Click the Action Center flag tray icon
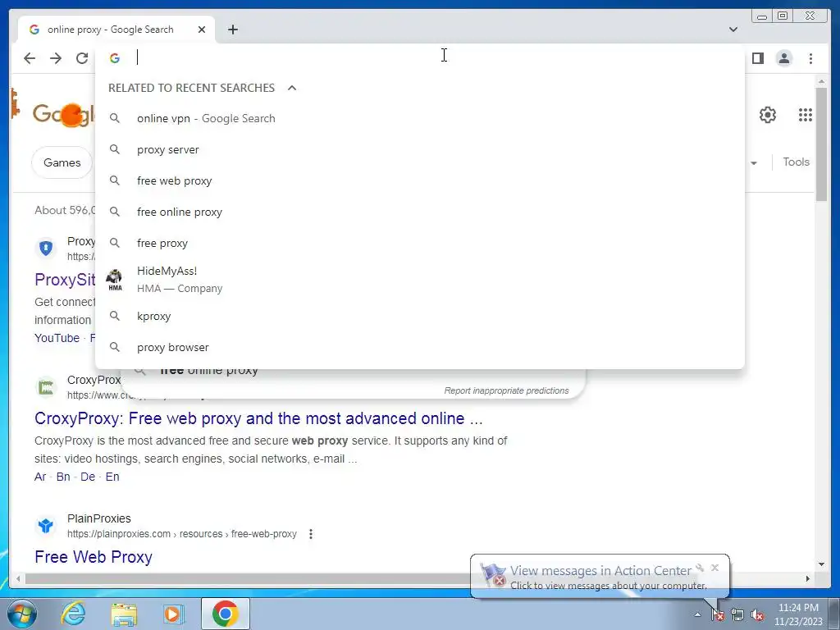This screenshot has height=630, width=840. pos(718,615)
